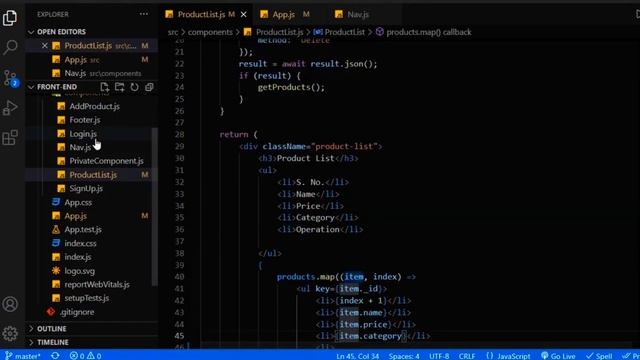Click the components breadcrumb

click(x=210, y=32)
